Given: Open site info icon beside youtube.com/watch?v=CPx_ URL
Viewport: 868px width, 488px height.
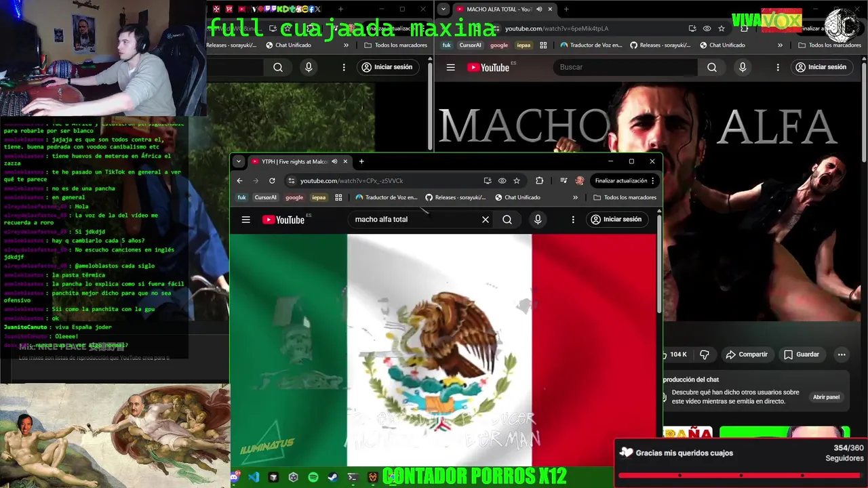Looking at the screenshot, I should tap(292, 181).
